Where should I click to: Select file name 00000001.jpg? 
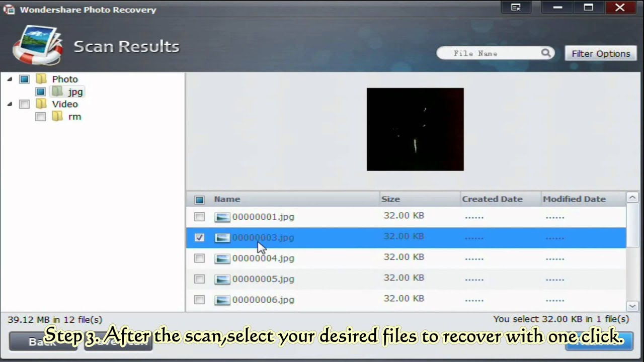pyautogui.click(x=263, y=217)
